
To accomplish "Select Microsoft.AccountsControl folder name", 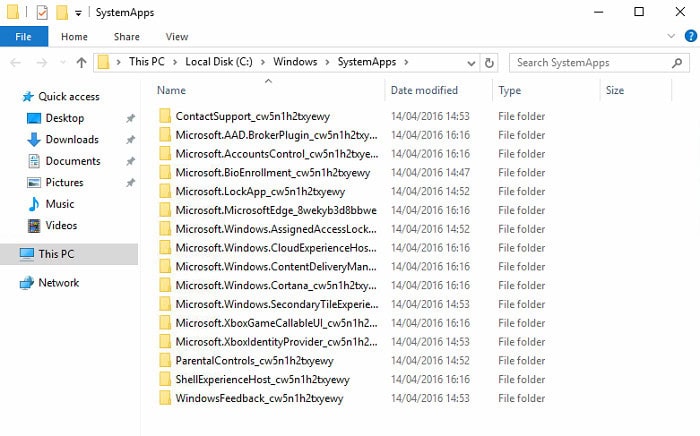I will click(x=277, y=154).
